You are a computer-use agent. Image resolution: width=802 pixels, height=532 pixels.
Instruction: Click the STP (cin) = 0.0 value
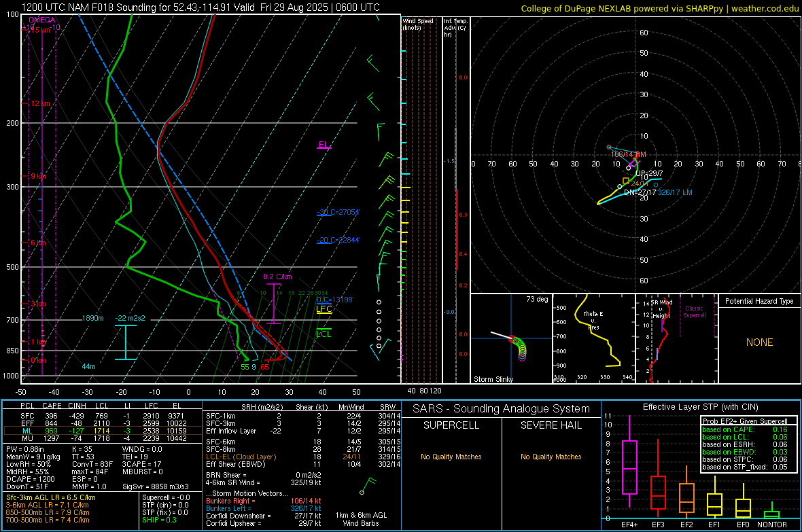click(165, 505)
